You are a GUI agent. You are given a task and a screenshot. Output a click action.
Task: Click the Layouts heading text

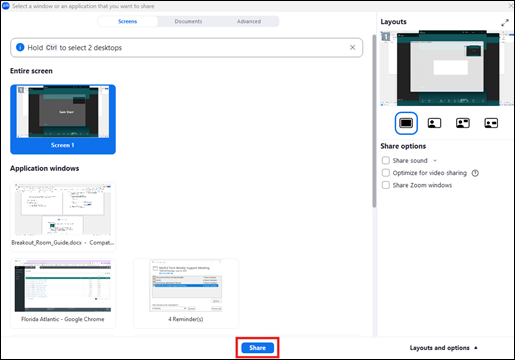(394, 22)
